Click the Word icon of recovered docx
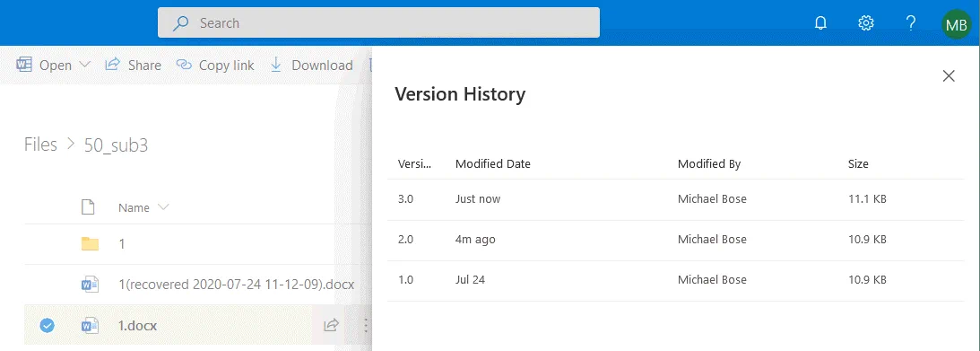This screenshot has width=980, height=351. (x=90, y=285)
